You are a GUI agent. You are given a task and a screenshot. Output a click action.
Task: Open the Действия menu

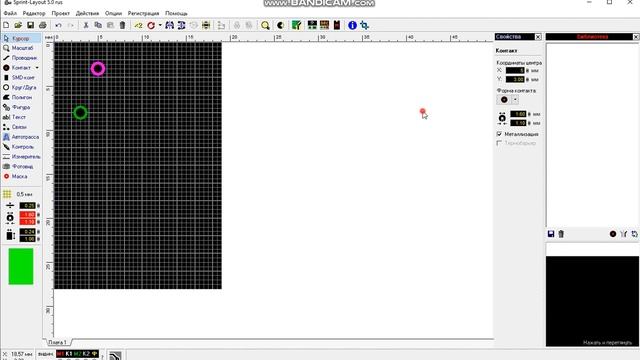point(87,13)
